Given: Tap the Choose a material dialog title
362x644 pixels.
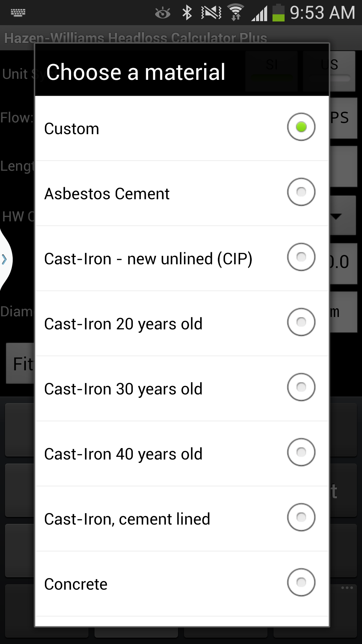Looking at the screenshot, I should [136, 72].
